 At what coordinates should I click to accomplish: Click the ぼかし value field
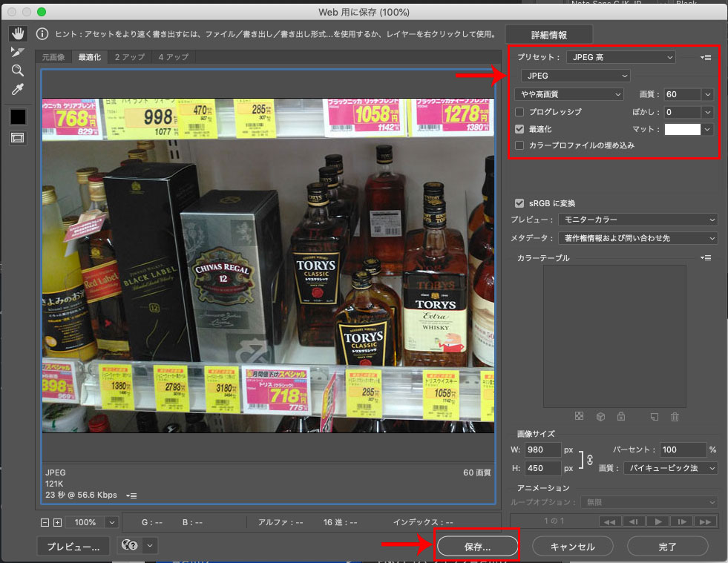tap(682, 112)
